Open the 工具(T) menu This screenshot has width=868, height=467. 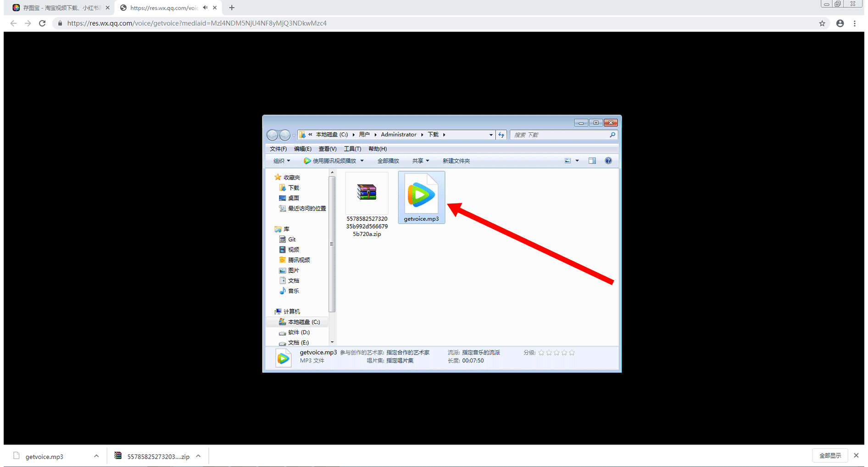coord(352,149)
